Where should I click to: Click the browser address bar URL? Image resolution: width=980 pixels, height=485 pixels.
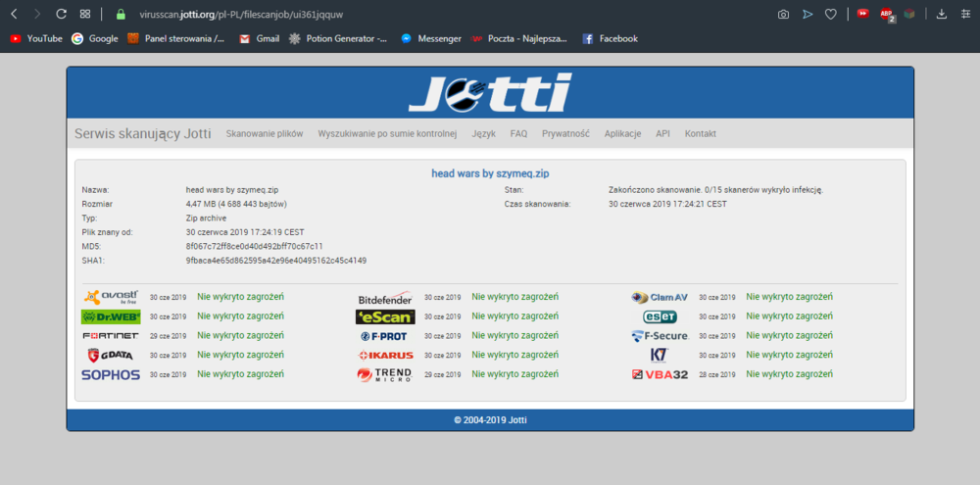[241, 14]
